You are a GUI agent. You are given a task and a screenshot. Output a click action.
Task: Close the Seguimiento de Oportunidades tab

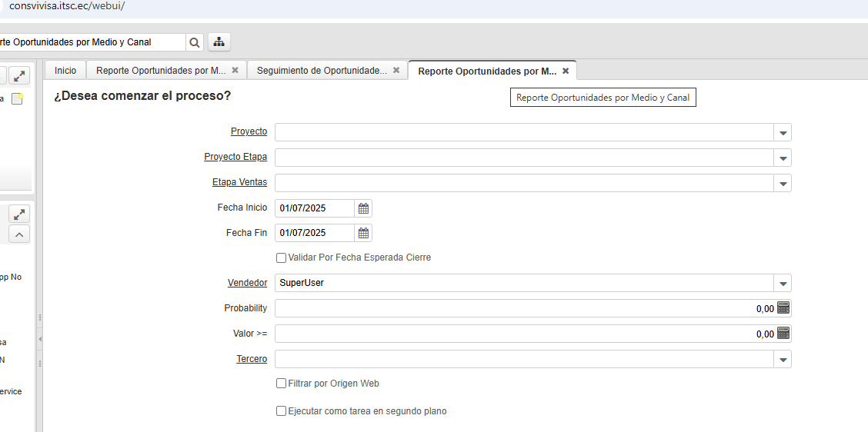point(396,70)
